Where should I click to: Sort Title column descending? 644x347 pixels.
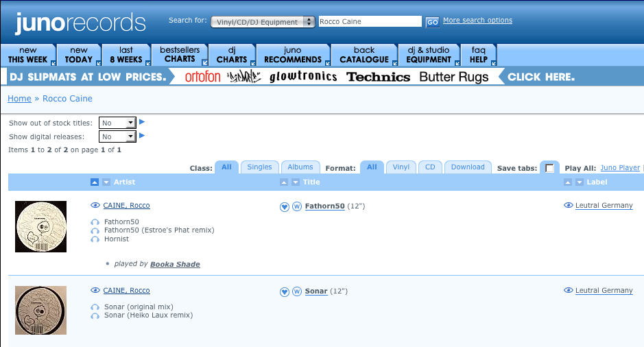click(x=296, y=182)
